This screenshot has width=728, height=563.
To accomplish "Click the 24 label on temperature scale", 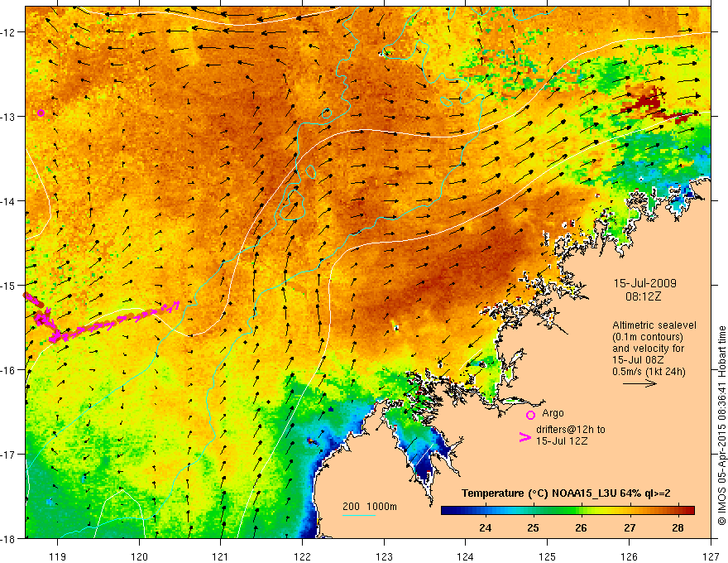I will click(485, 527).
